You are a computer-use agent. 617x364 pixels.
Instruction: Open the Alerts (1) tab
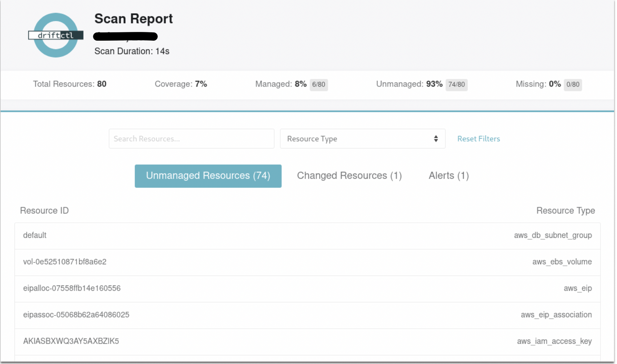449,176
